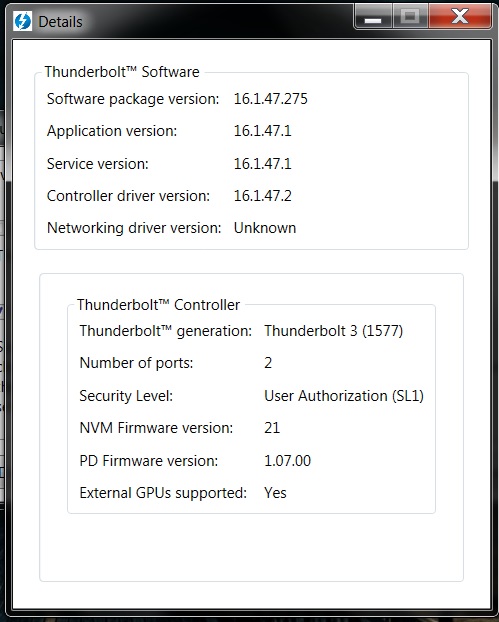Click the NVM Firmware version value 21

click(272, 428)
